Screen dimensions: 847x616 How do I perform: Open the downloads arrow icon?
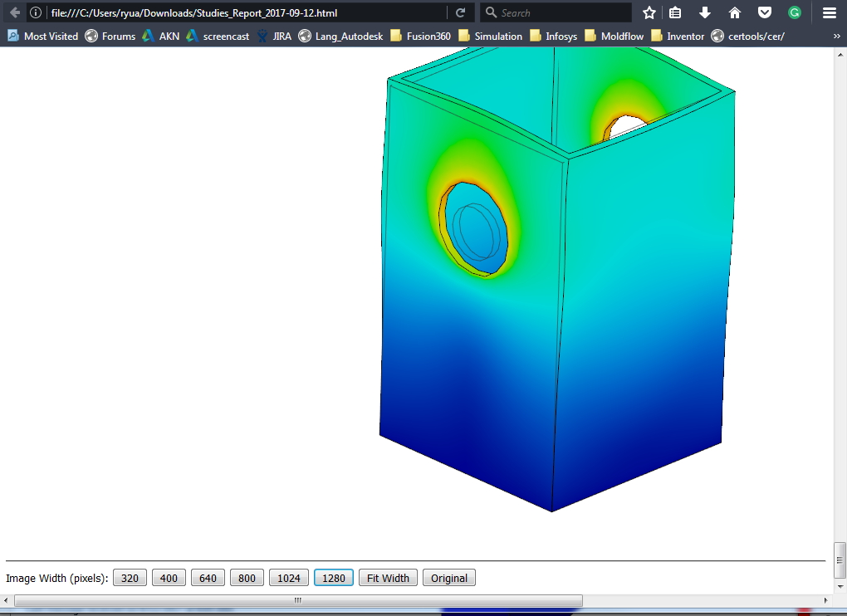click(x=705, y=12)
